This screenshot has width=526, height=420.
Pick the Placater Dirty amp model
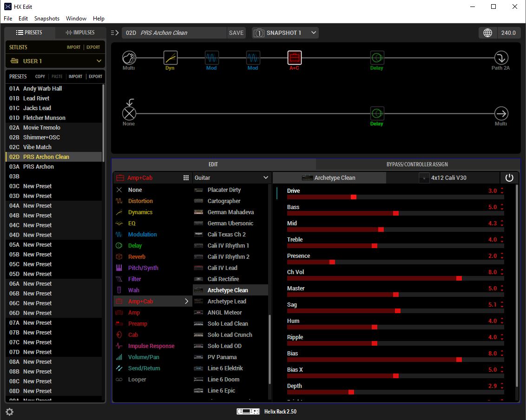[230, 190]
